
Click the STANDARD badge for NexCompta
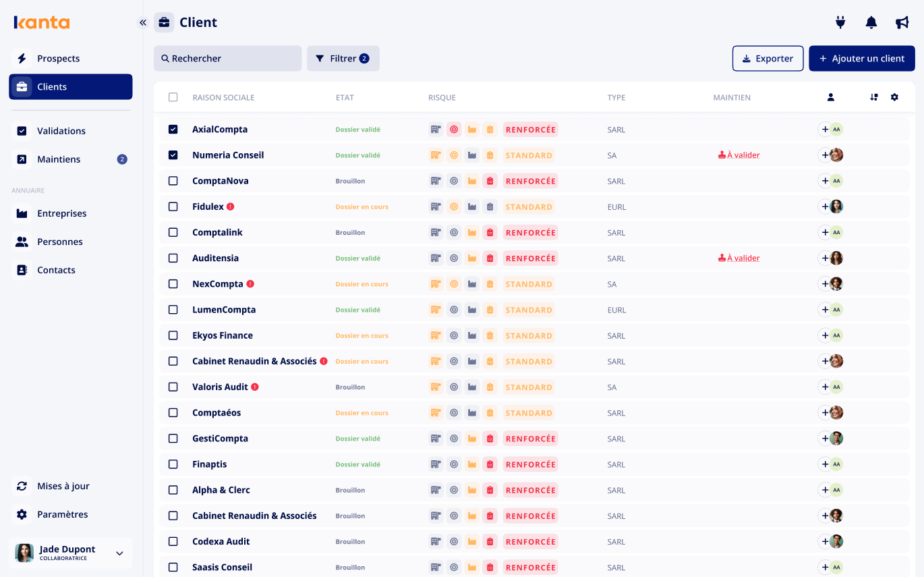pos(529,284)
